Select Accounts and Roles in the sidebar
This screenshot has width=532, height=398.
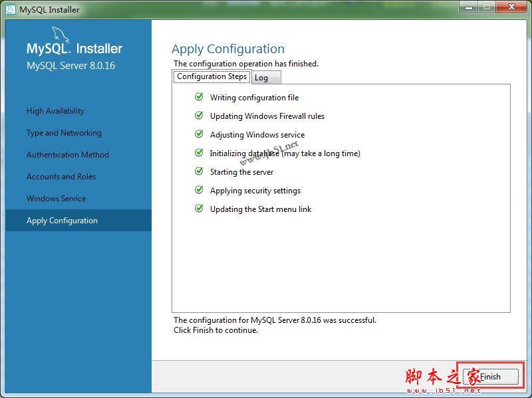point(61,176)
